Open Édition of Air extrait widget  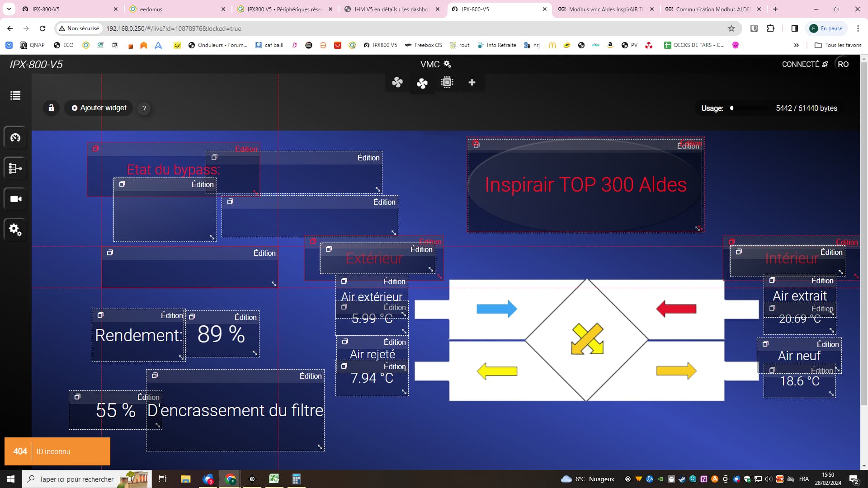[x=822, y=281]
